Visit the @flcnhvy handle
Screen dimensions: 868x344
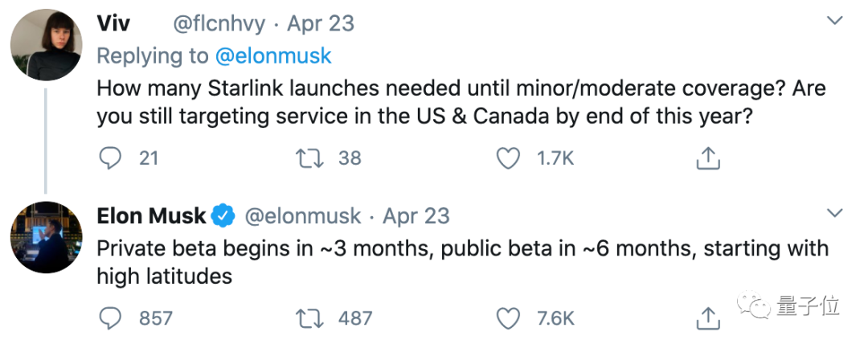pos(219,23)
